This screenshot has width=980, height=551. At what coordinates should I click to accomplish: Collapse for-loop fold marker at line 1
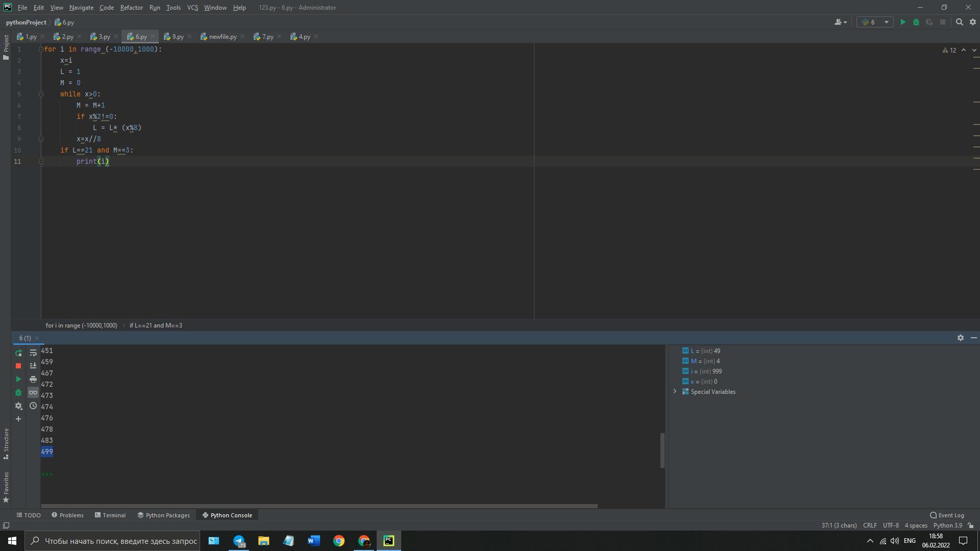click(41, 49)
